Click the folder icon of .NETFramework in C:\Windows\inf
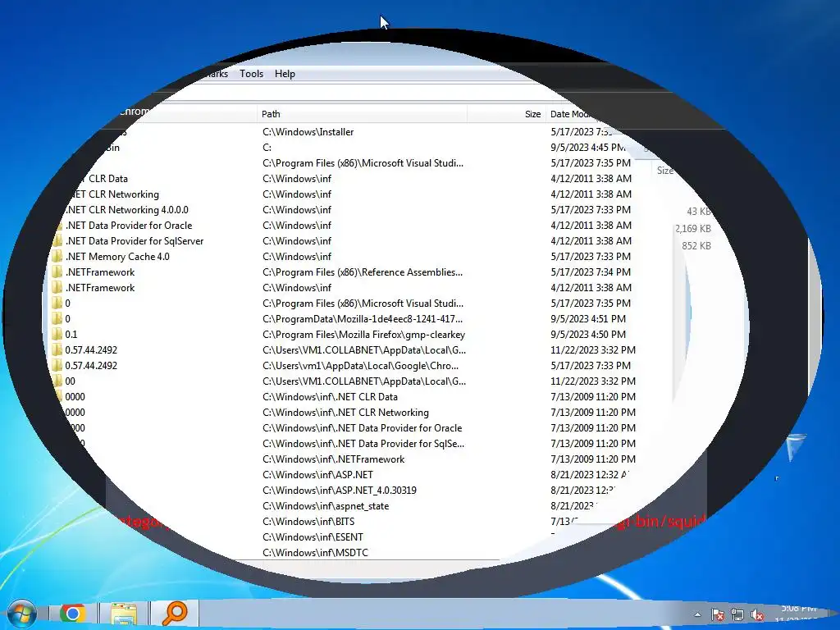The height and width of the screenshot is (630, 840). point(57,288)
